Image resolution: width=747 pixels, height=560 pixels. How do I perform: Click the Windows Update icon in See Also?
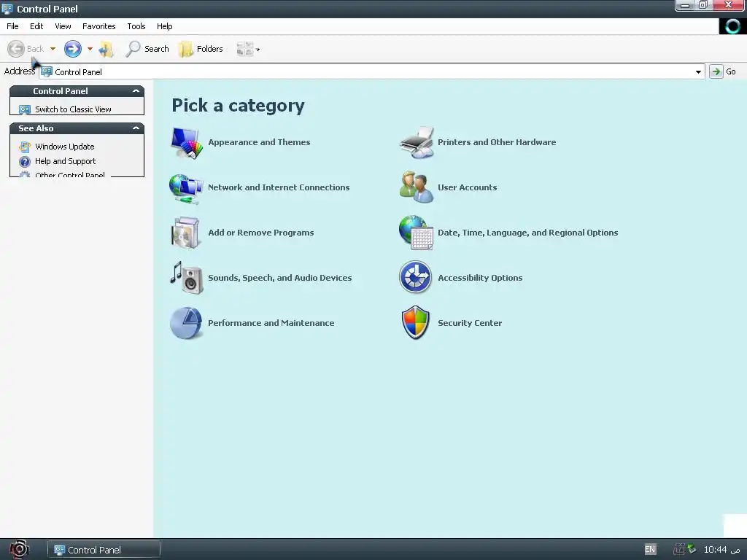tap(25, 147)
